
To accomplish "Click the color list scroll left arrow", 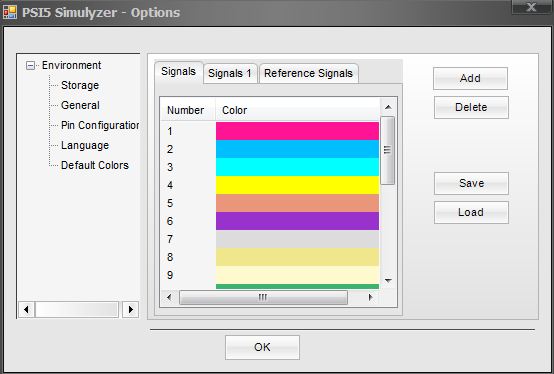I will tap(169, 297).
